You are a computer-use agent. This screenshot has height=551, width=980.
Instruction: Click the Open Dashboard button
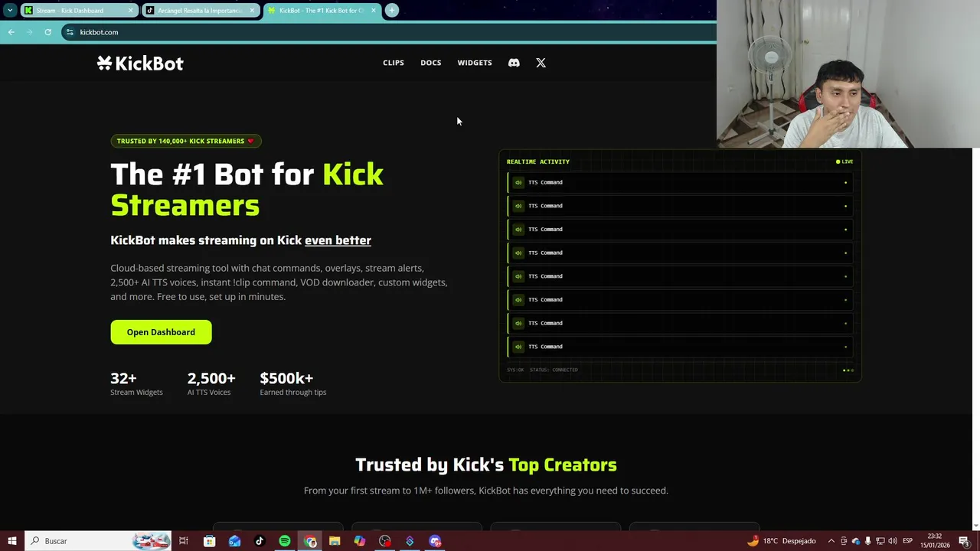point(161,332)
